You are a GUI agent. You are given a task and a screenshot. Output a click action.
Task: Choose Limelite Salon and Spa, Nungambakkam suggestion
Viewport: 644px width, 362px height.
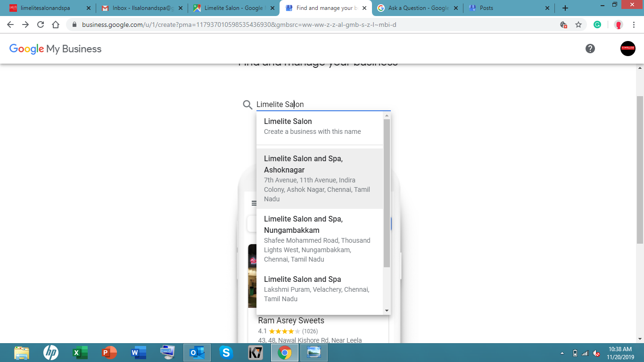point(320,239)
